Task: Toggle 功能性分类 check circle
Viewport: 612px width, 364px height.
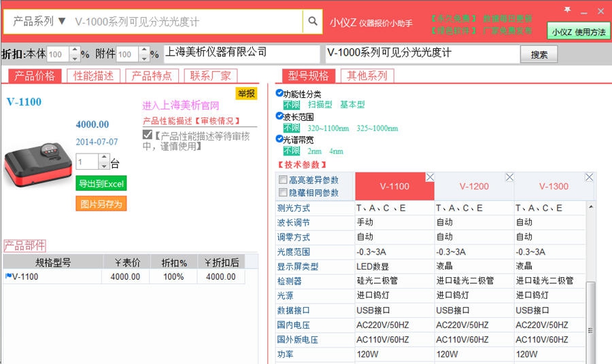Action: coord(279,93)
